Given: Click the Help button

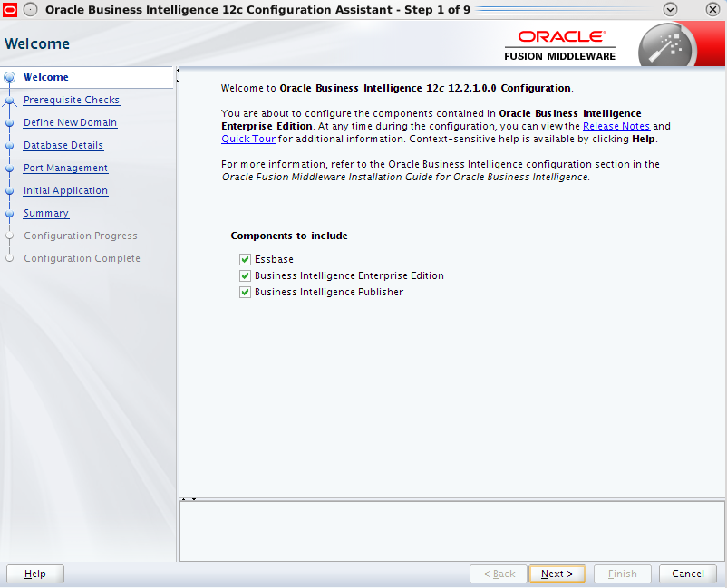Looking at the screenshot, I should pos(35,574).
